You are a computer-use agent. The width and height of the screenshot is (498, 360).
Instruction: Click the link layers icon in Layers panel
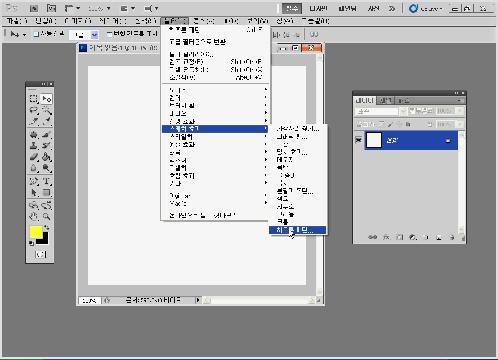pos(372,237)
